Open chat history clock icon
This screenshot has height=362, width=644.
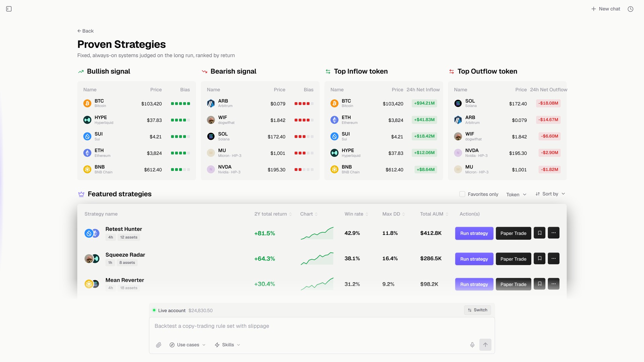coord(631,9)
